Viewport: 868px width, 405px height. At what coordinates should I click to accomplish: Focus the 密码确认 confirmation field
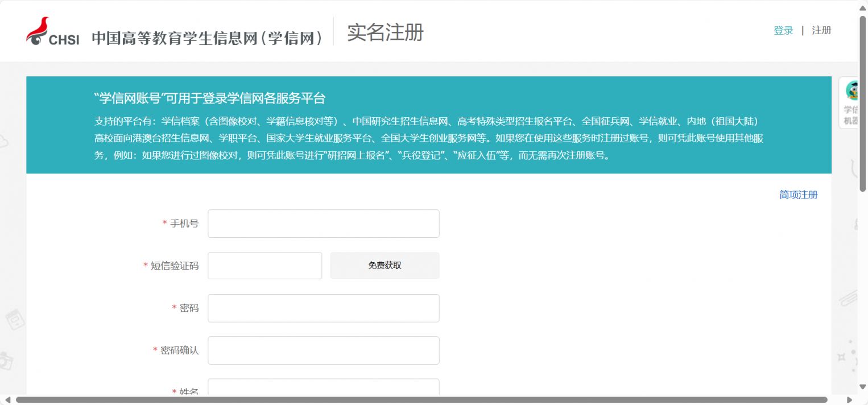click(x=323, y=350)
